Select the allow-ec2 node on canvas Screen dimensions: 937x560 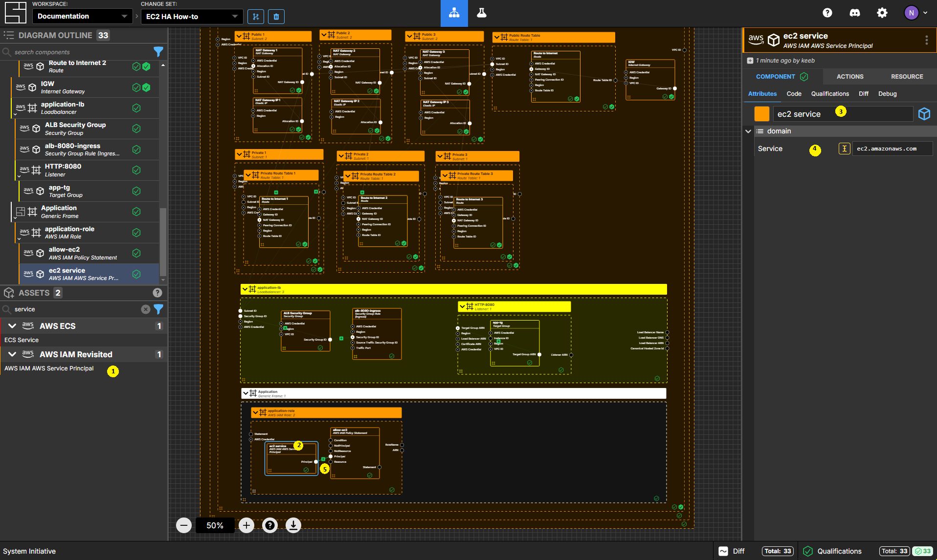click(x=356, y=453)
